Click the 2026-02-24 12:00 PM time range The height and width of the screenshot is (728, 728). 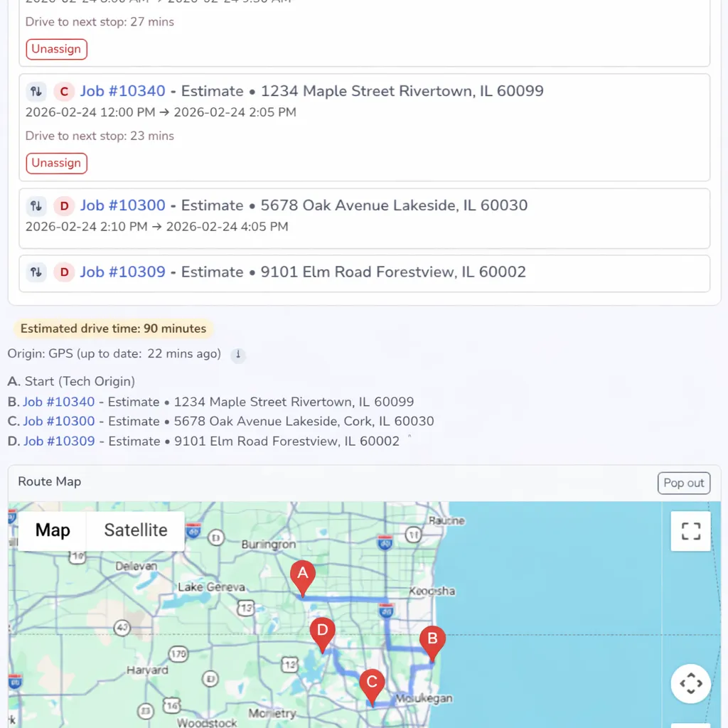161,112
